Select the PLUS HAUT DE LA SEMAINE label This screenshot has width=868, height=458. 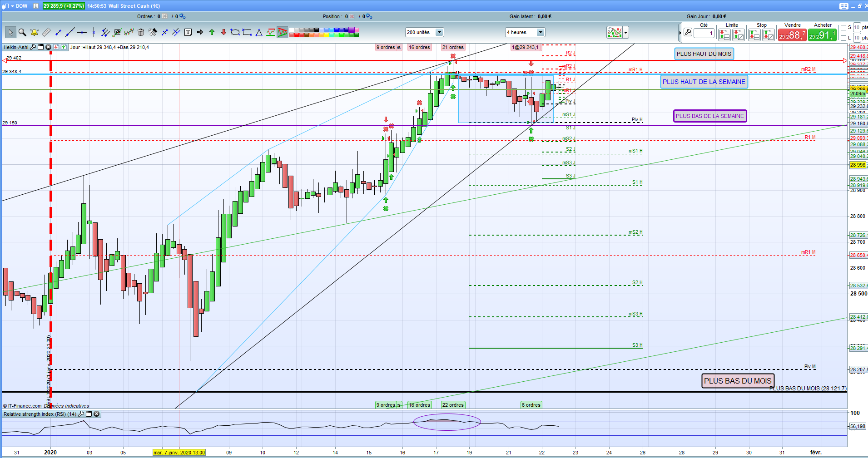click(704, 82)
